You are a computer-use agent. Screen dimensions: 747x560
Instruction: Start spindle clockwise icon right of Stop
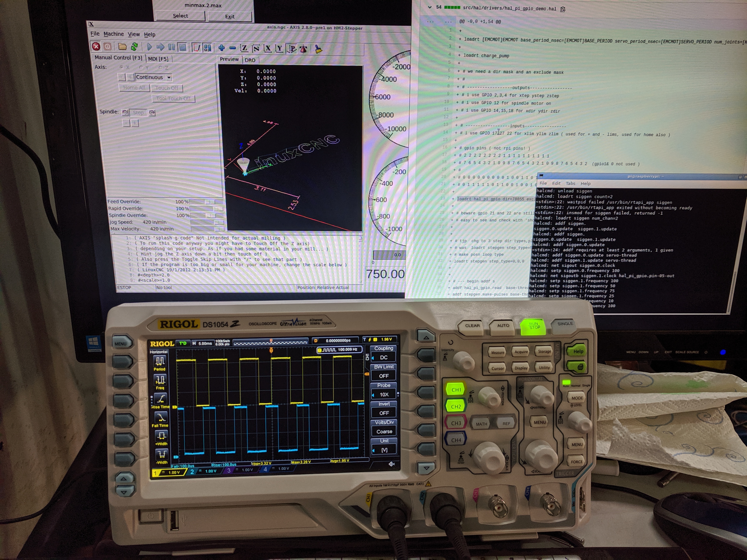pos(152,113)
